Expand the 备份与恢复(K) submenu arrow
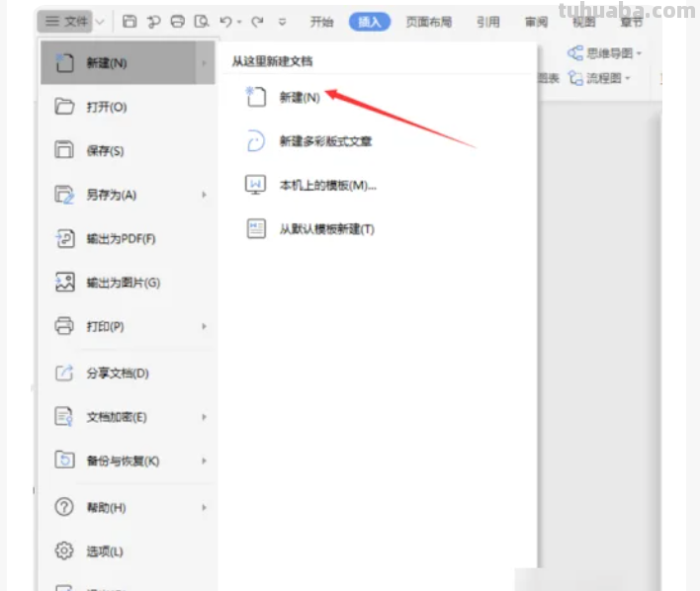This screenshot has width=700, height=591. (204, 461)
